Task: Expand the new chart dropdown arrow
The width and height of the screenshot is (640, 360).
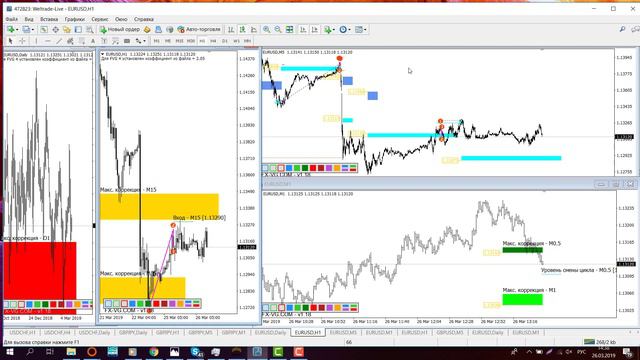Action: pyautogui.click(x=17, y=29)
